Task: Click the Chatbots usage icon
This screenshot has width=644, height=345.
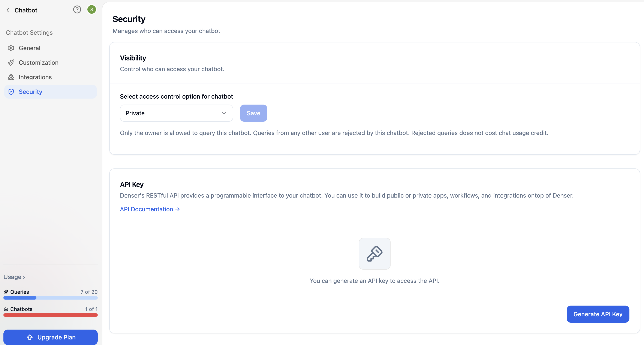Action: tap(6, 308)
